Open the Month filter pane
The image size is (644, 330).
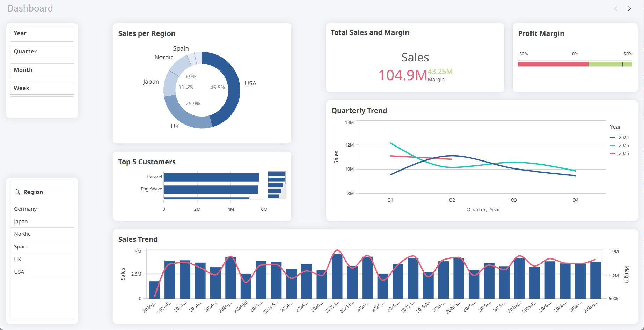pos(42,70)
